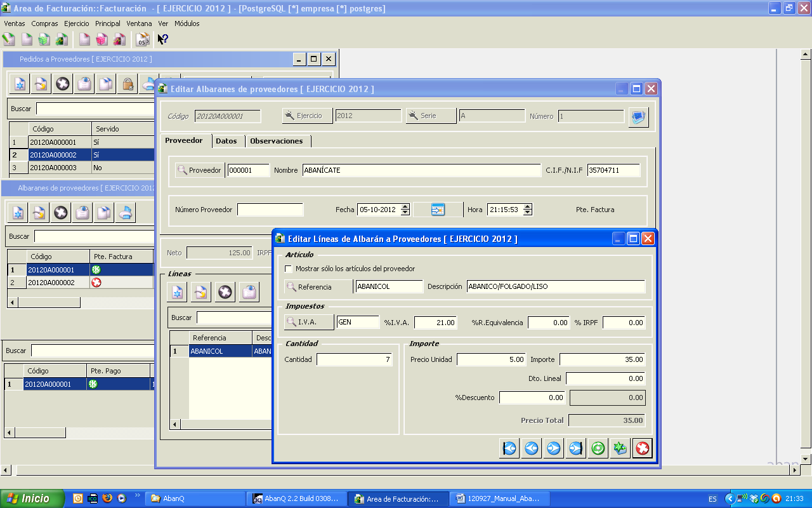This screenshot has width=812, height=508.
Task: Switch to the Observaciones tab
Action: click(277, 141)
